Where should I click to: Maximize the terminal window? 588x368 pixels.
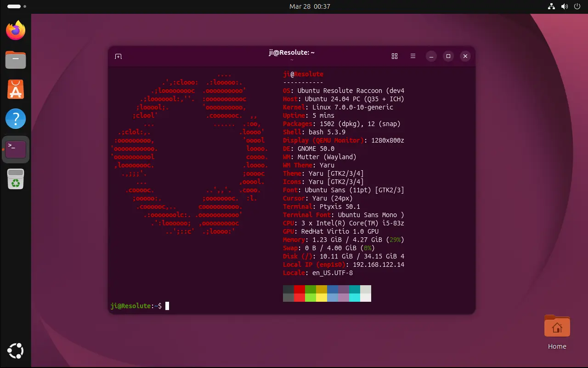448,56
